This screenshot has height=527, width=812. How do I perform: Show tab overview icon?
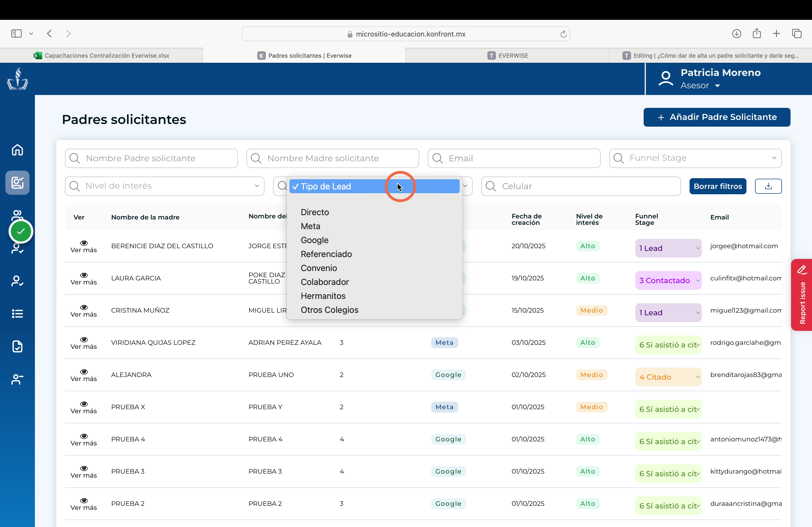(797, 33)
